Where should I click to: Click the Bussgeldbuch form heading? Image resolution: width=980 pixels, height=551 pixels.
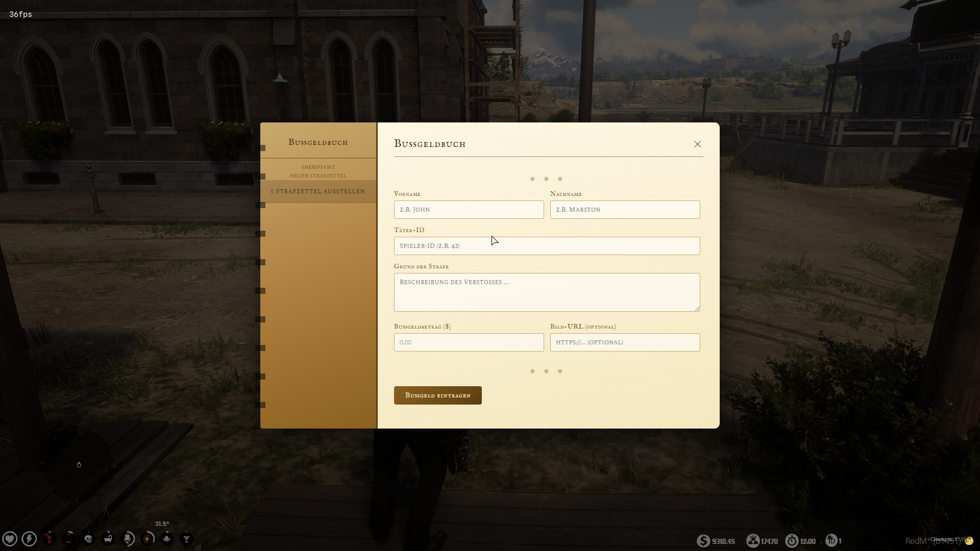tap(430, 144)
